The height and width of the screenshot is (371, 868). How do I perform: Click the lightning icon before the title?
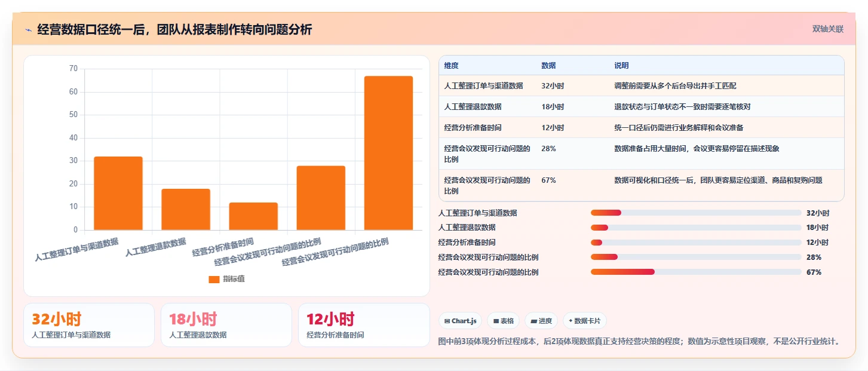[x=28, y=30]
